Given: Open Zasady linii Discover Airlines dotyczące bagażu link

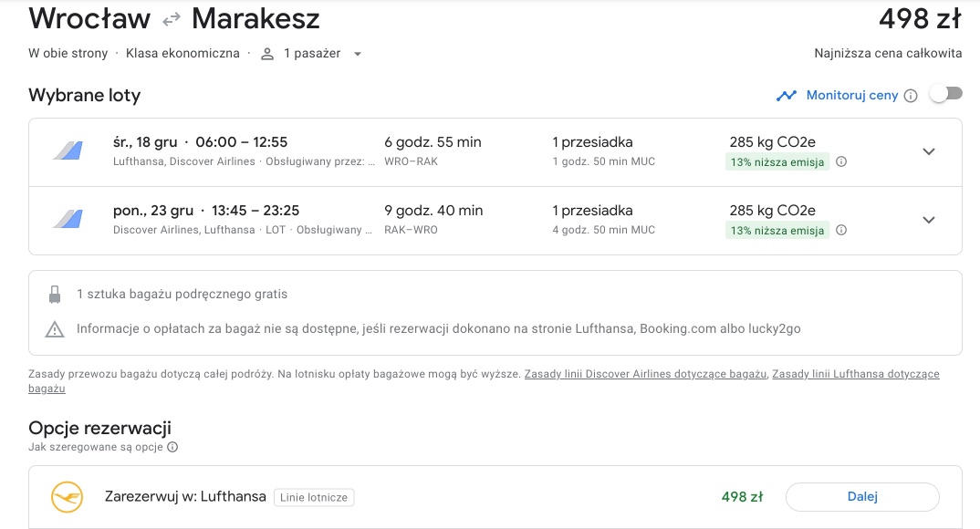Looking at the screenshot, I should [645, 374].
